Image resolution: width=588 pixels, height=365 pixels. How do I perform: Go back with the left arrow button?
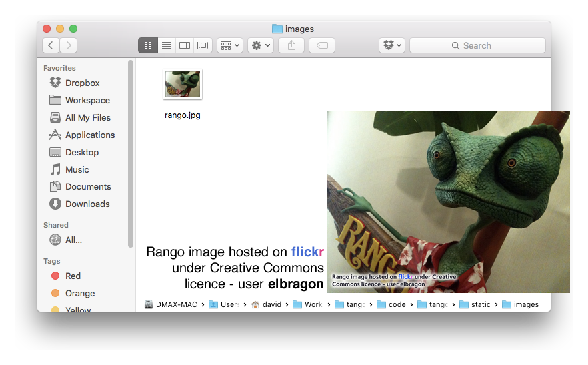[51, 45]
